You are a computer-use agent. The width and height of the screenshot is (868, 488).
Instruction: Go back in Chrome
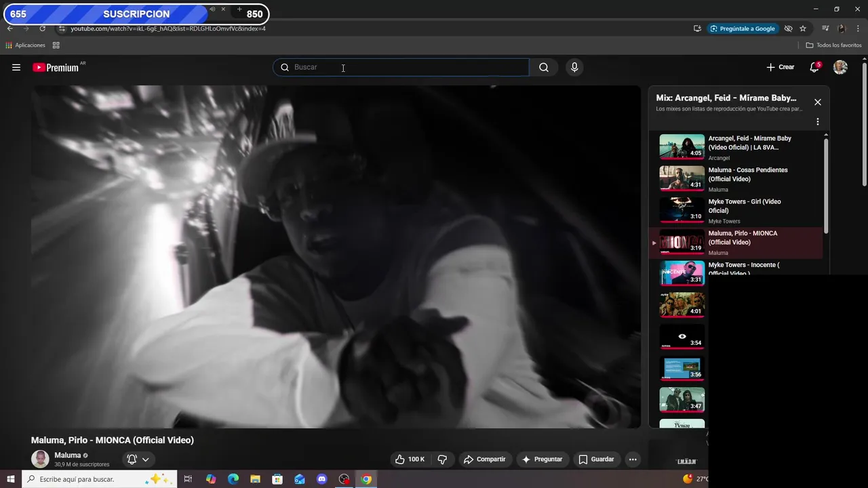point(10,28)
